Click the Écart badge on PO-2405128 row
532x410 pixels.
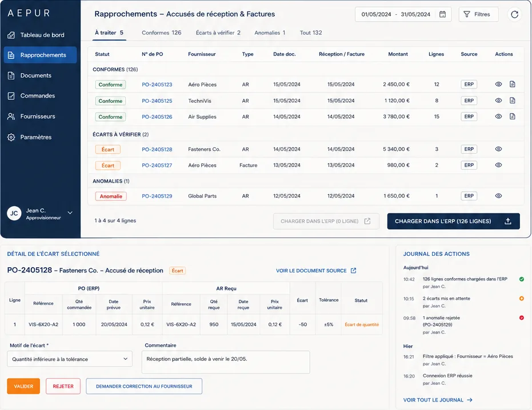click(108, 150)
